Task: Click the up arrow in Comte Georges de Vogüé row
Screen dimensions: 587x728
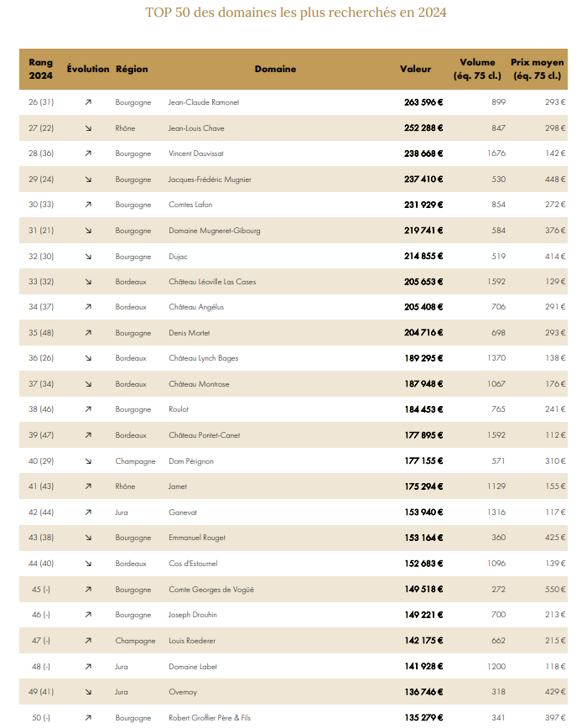Action: 88,589
